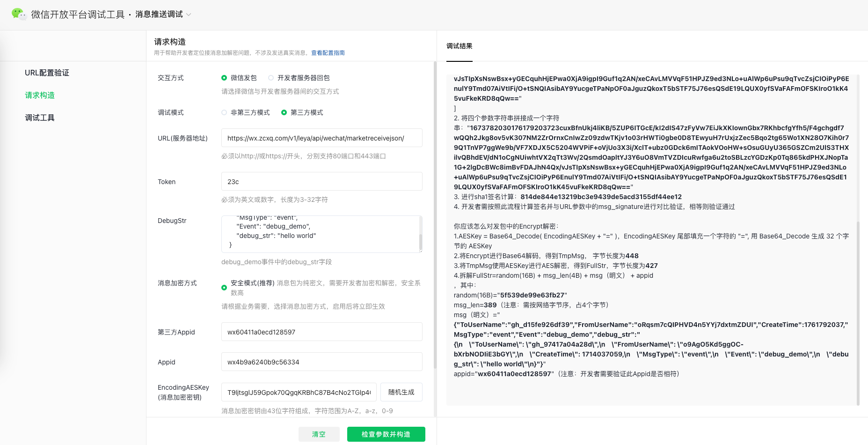
Task: Click the 交互方式 field label
Action: (171, 78)
